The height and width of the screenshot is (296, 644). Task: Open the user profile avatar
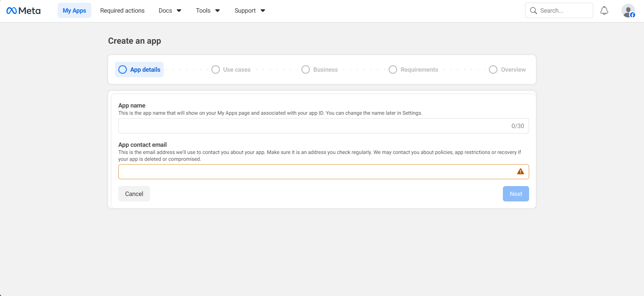[628, 11]
